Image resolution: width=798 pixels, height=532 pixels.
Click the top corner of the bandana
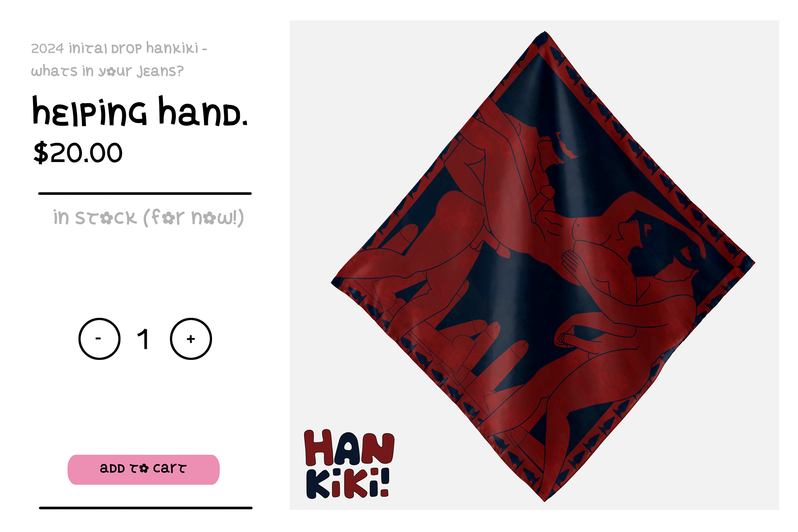544,34
